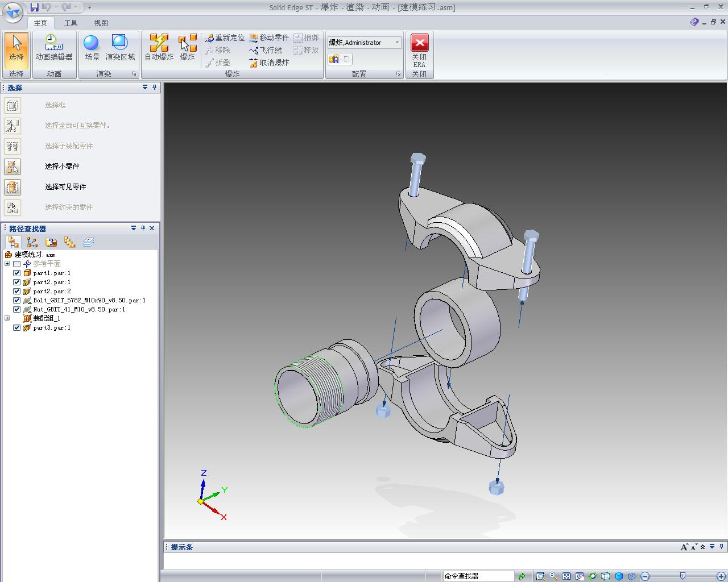Click the zoom slider handle

point(682,576)
